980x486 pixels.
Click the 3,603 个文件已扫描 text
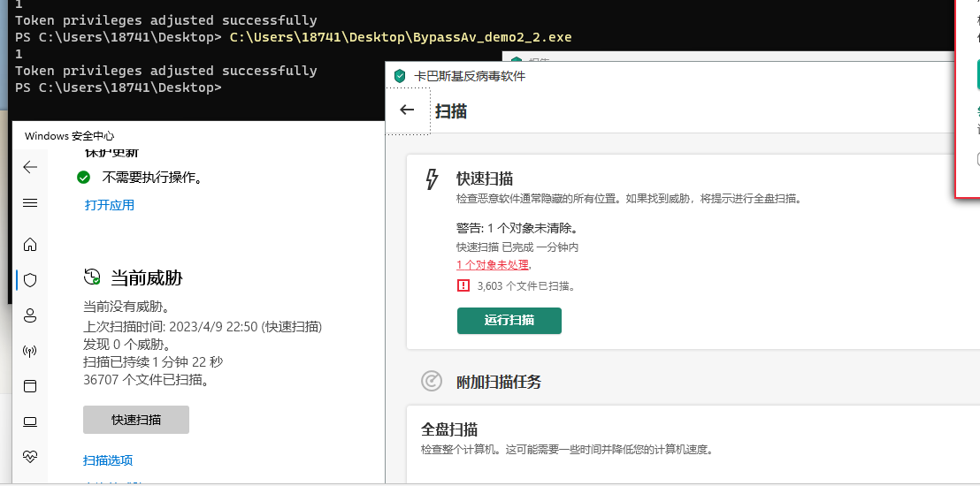[x=526, y=286]
